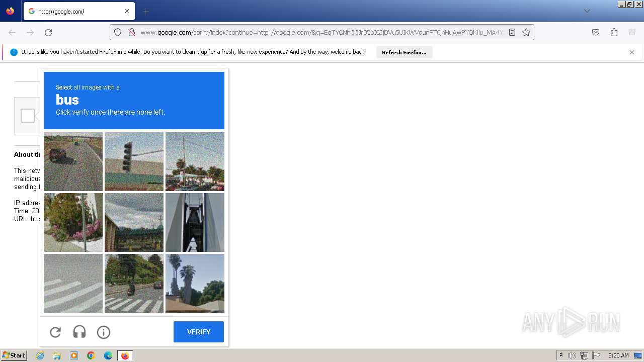Reload the current page
The image size is (644, 362).
pos(48,32)
